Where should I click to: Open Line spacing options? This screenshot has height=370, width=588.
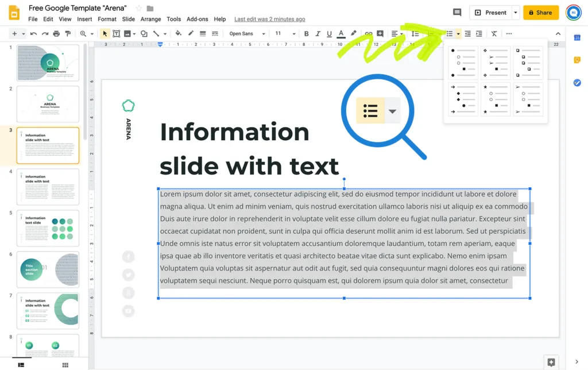pos(415,34)
